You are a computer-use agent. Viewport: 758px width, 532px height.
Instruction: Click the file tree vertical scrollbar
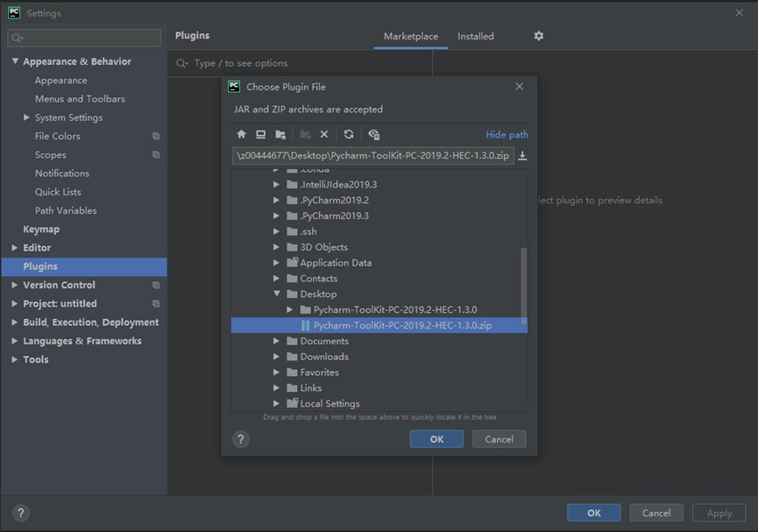tap(524, 280)
